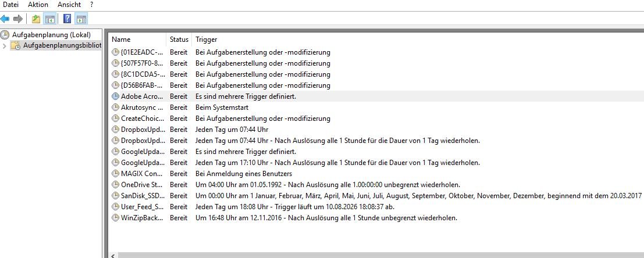Image resolution: width=644 pixels, height=258 pixels.
Task: Select the MAGIX Con... task name
Action: tap(142, 174)
